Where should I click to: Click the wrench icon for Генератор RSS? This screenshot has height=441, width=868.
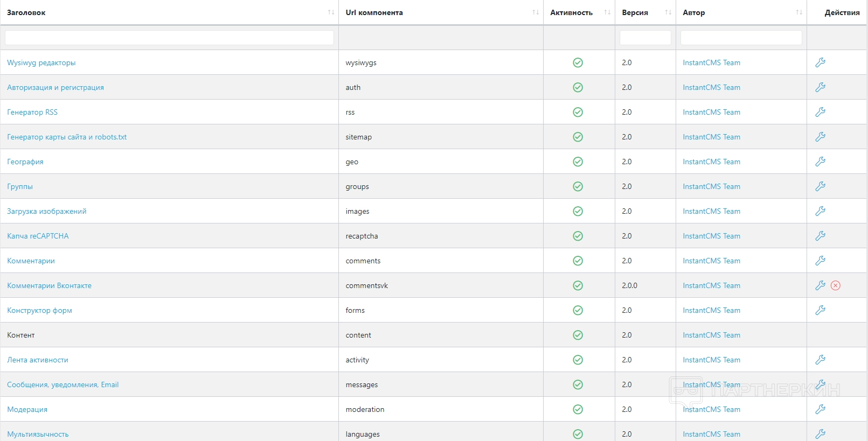[x=820, y=112]
